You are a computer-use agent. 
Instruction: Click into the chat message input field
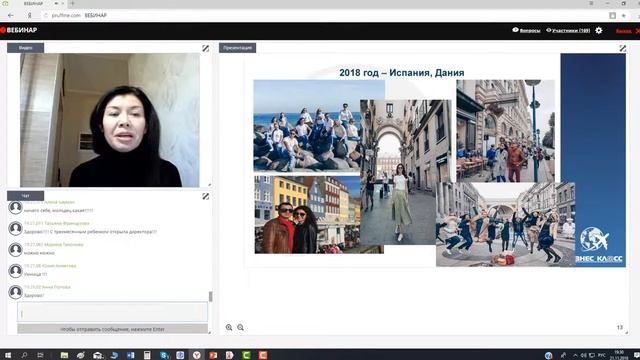[112, 312]
